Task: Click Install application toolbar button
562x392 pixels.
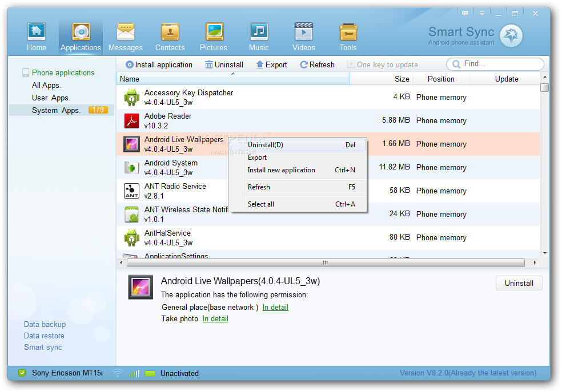Action: click(x=159, y=65)
